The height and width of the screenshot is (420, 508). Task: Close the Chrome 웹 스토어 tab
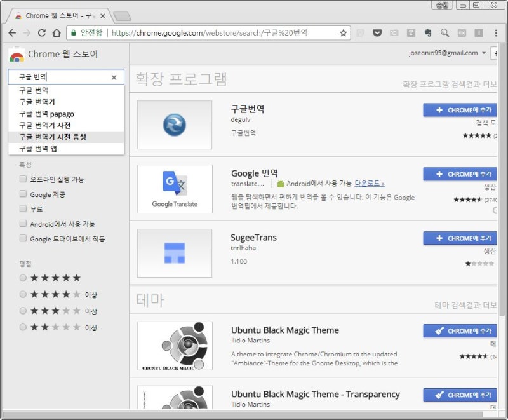tap(102, 16)
